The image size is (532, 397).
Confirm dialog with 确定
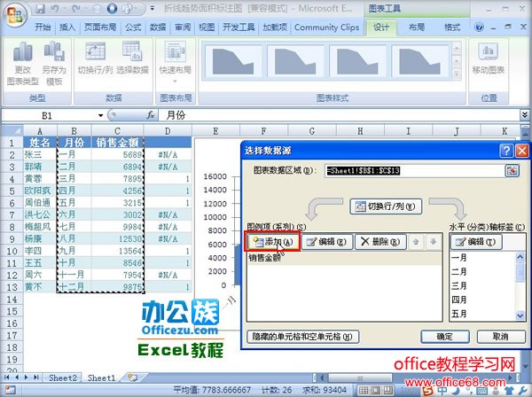coord(445,337)
